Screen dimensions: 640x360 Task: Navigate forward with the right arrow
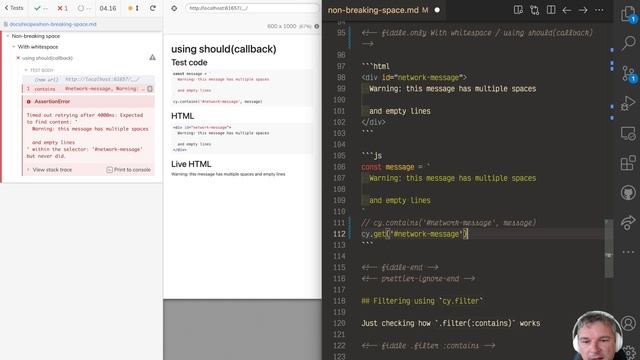coord(583,10)
